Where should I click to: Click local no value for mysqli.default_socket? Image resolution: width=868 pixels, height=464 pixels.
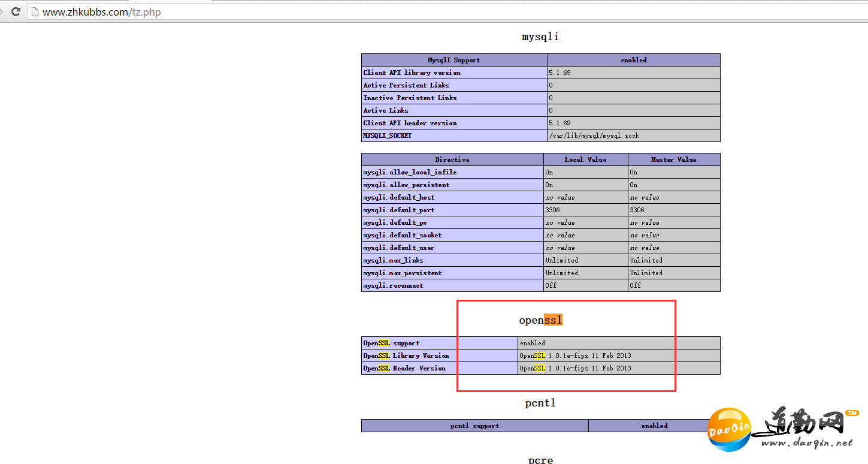coord(560,235)
